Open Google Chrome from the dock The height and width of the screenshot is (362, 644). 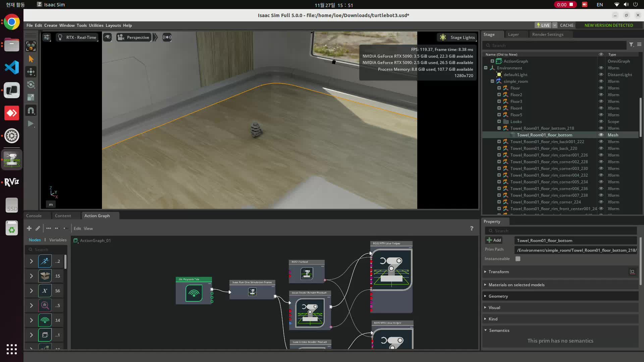point(12,22)
